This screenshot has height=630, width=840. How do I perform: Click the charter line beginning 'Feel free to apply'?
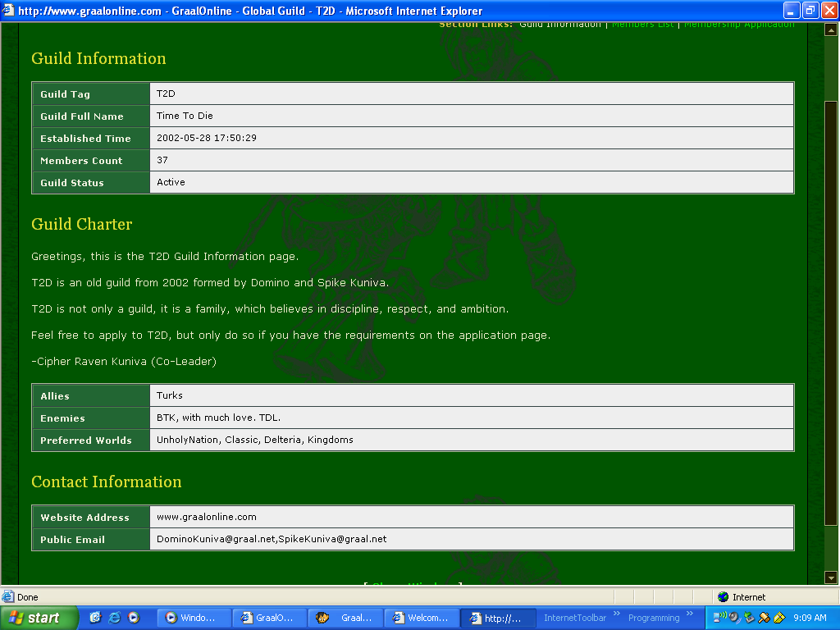tap(291, 336)
